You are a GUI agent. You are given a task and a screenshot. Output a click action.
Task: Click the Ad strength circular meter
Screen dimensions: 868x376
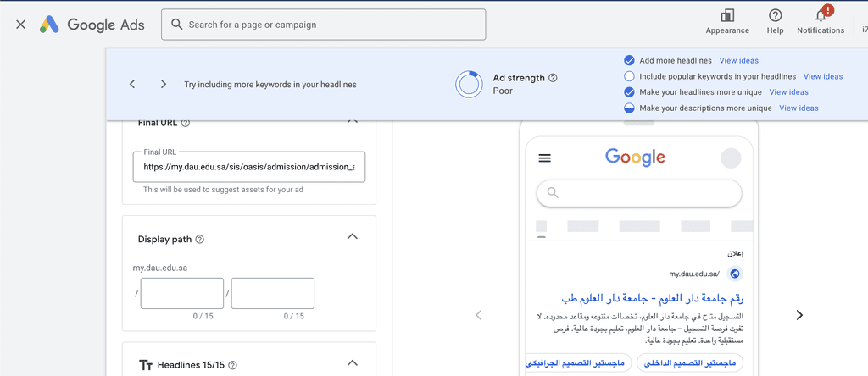470,85
